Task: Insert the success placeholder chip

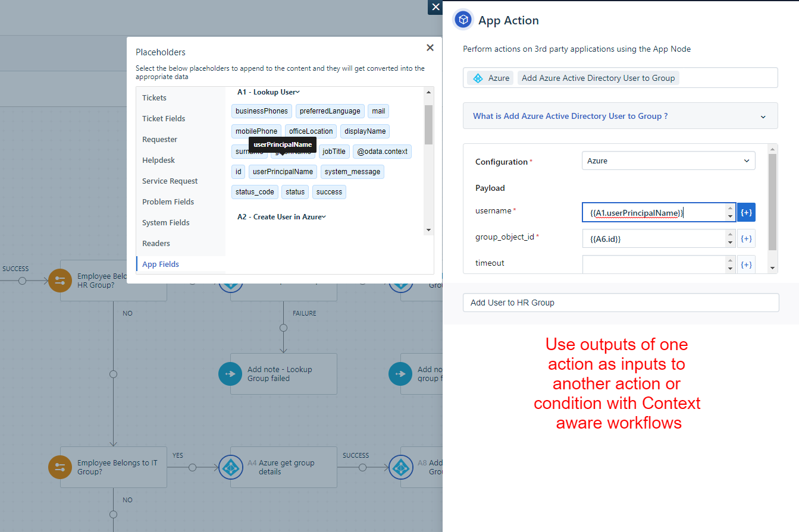Action: coord(329,192)
